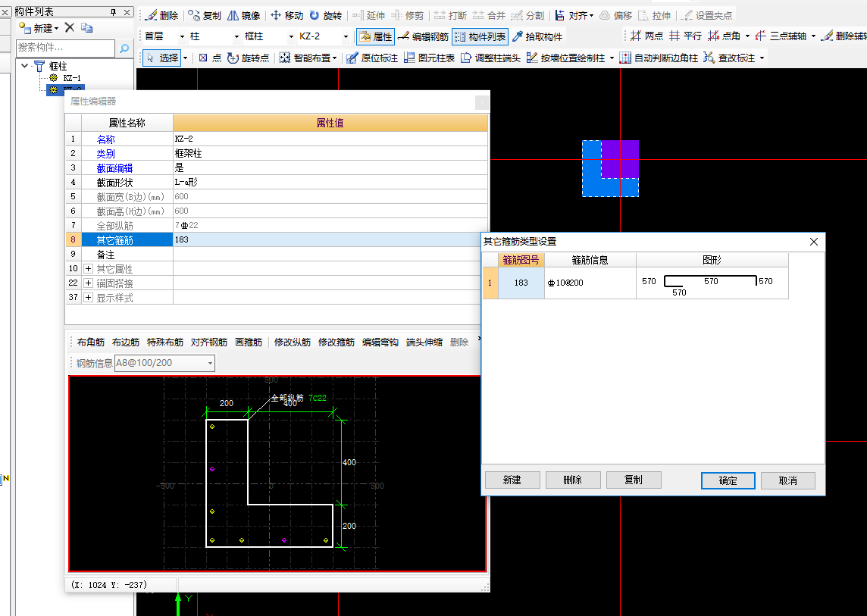Click the copy component icon in list panel
Viewport: 867px width, 616px height.
coord(87,27)
